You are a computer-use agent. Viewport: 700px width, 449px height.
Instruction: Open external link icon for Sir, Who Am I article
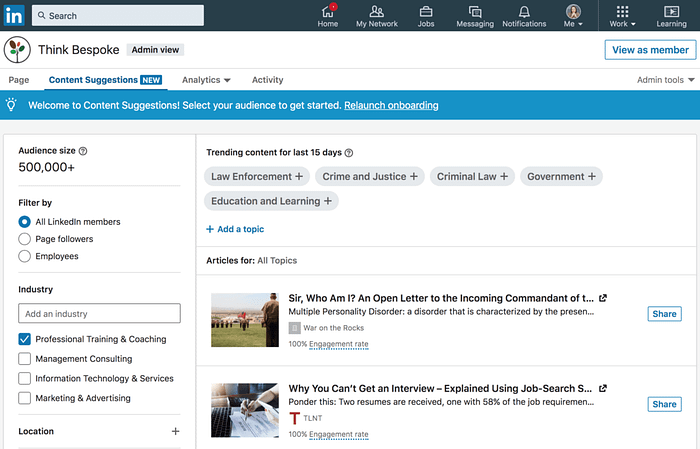[603, 298]
